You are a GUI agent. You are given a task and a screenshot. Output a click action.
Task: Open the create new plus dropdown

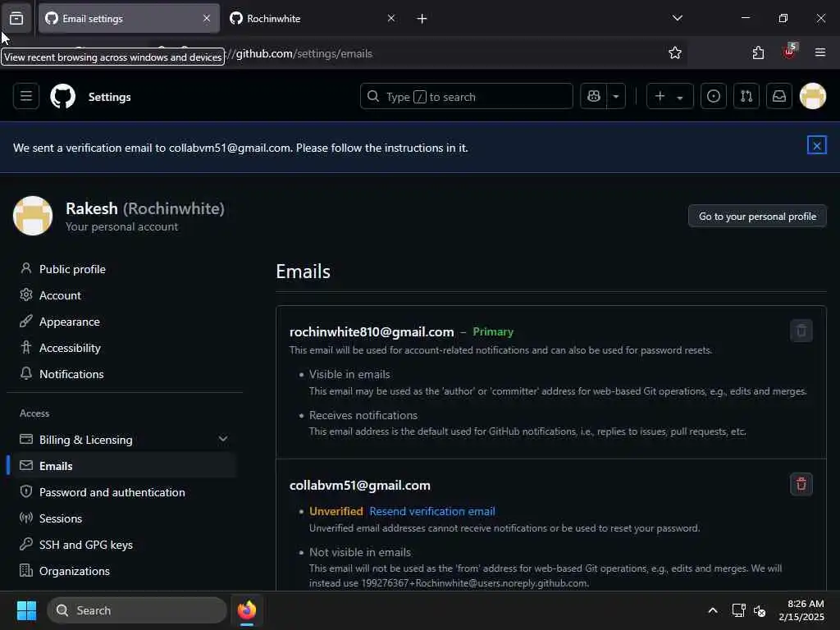pos(669,97)
